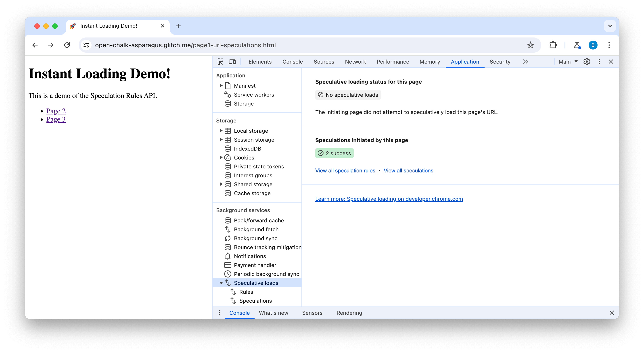
Task: Expand the Local storage tree item
Action: [221, 130]
